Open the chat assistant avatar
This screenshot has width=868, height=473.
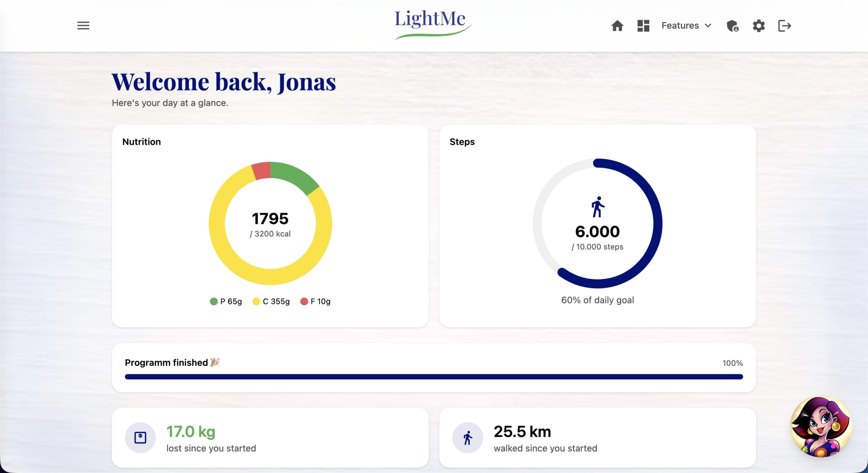point(821,426)
